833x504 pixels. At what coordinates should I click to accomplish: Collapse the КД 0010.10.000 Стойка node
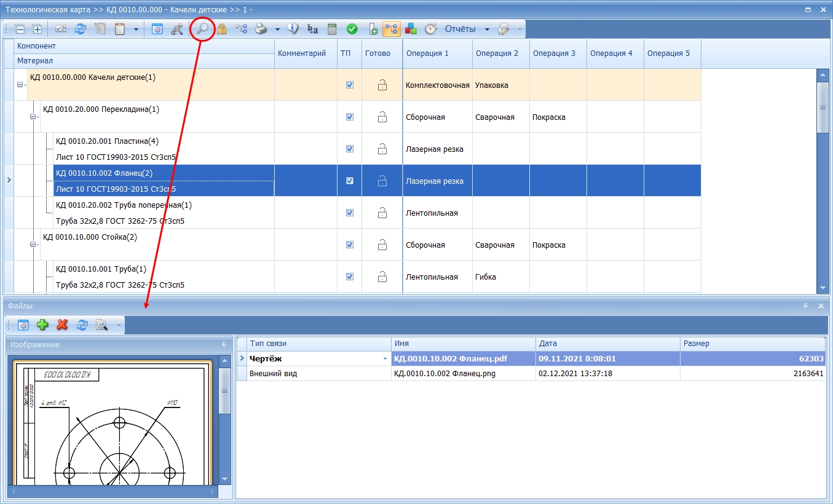pos(33,245)
